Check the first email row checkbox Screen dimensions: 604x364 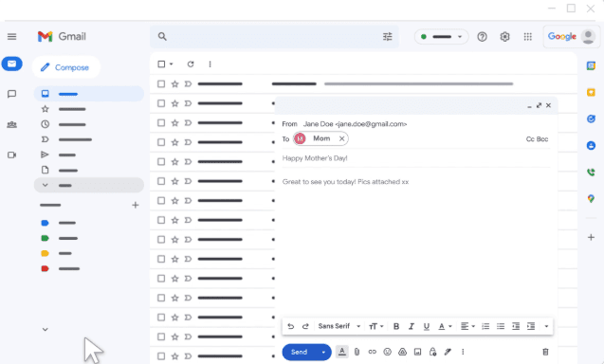pyautogui.click(x=161, y=83)
